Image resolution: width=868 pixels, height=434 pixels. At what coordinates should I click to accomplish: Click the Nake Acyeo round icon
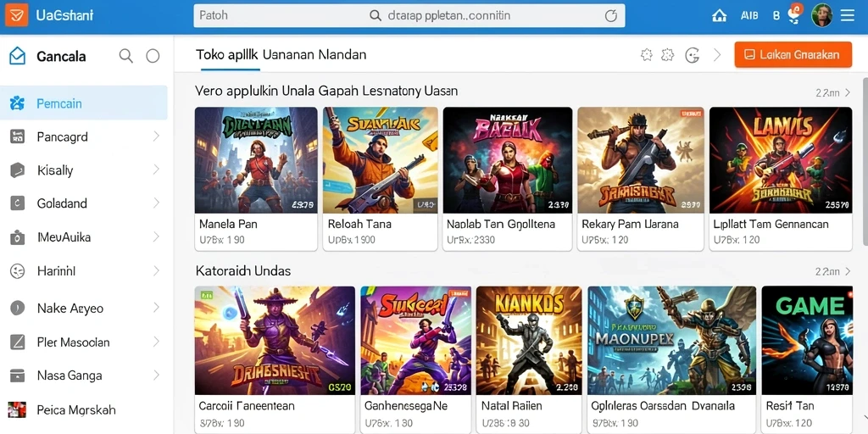[x=17, y=308]
